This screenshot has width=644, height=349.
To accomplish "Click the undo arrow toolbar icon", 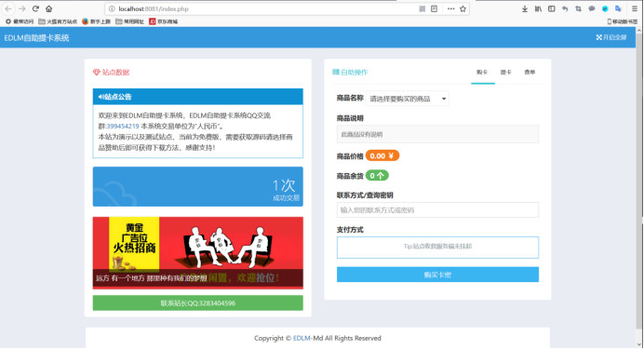I will coord(565,8).
